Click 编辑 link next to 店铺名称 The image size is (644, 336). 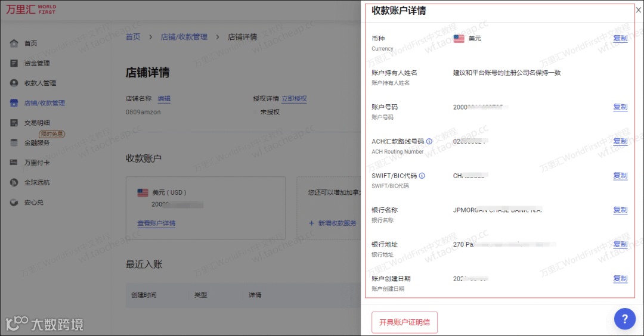point(164,98)
